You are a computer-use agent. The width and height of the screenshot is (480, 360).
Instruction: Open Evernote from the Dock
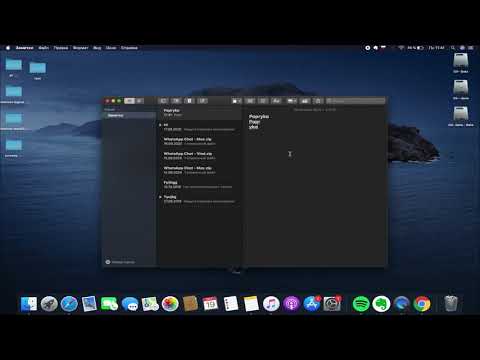coord(381,304)
